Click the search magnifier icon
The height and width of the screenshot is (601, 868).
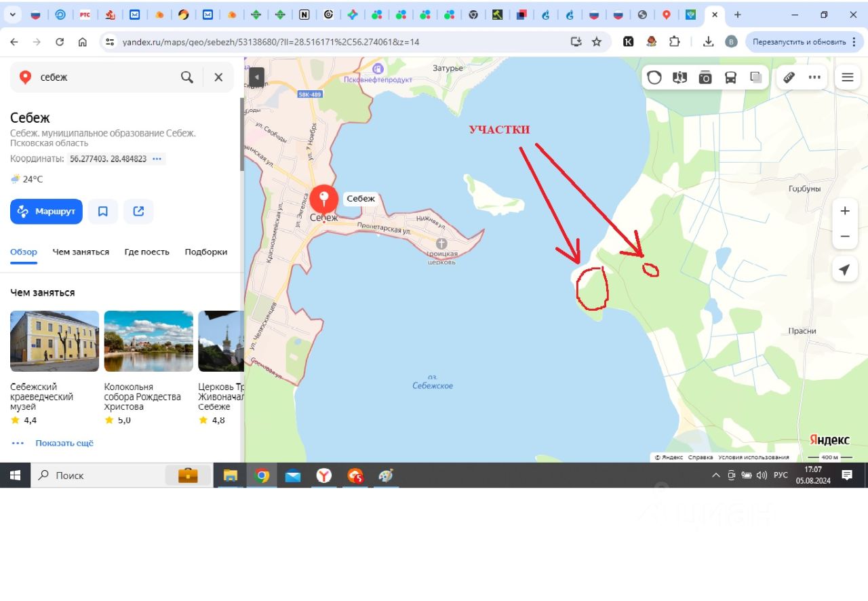(x=187, y=77)
